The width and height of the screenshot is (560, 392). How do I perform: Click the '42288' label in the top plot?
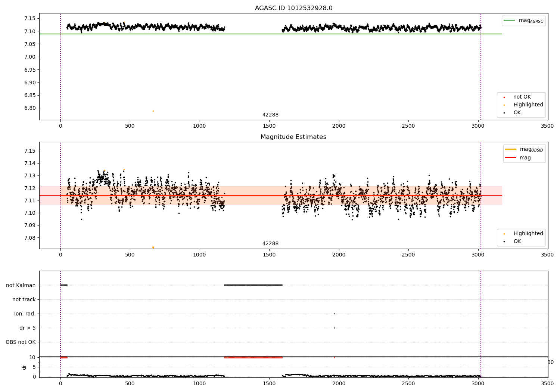coord(270,115)
